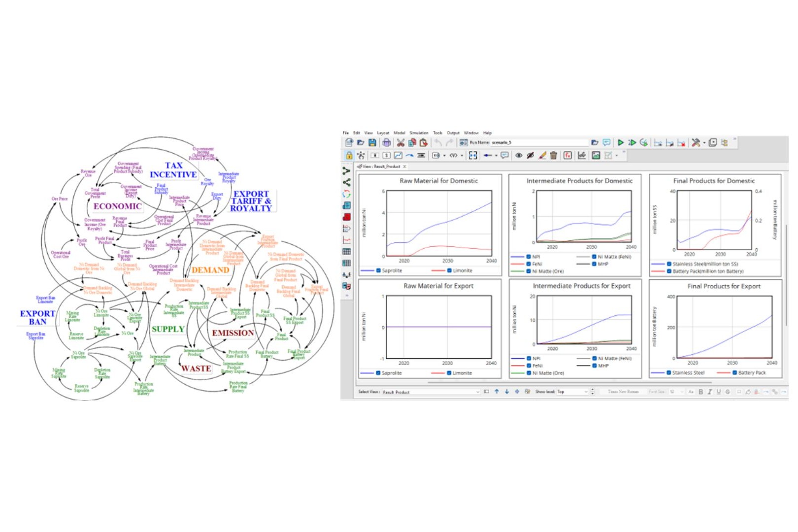
Task: Open the Model menu
Action: coord(399,133)
